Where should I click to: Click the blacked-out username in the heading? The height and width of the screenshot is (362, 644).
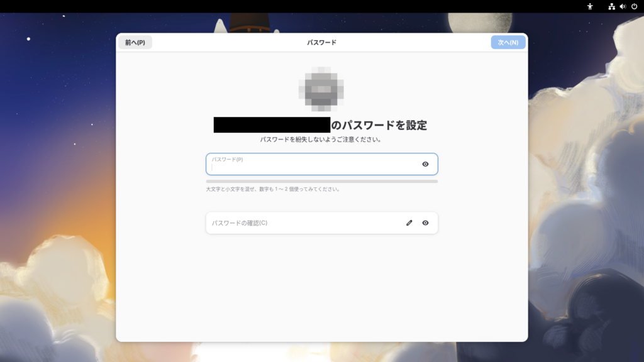click(272, 125)
